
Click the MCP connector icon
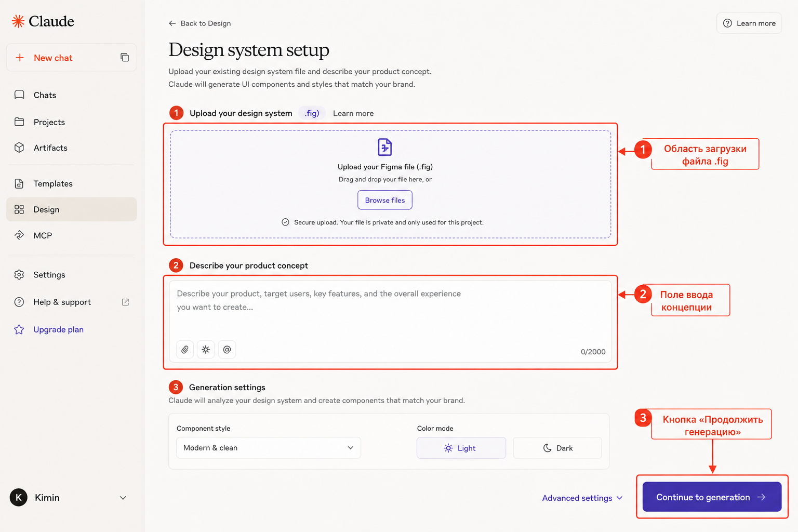click(x=19, y=235)
